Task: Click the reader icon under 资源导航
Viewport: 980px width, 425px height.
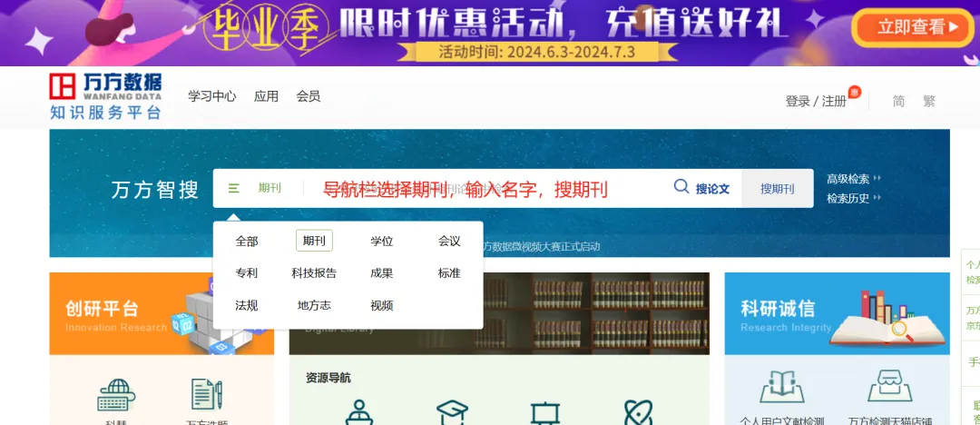Action: pyautogui.click(x=359, y=412)
